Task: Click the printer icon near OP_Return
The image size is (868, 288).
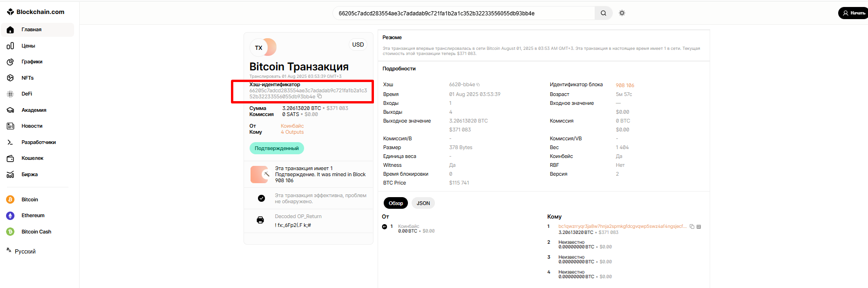Action: (x=260, y=220)
